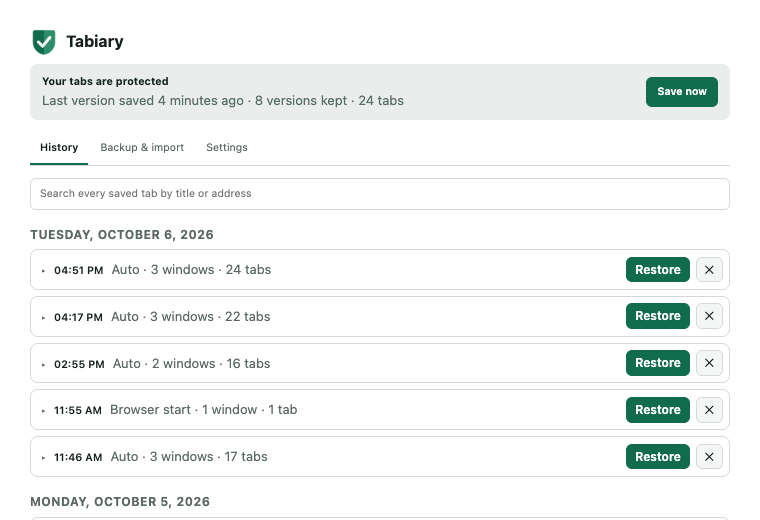Restore the 11:46 AM 17 tabs version
Viewport: 760px width, 520px height.
[658, 457]
